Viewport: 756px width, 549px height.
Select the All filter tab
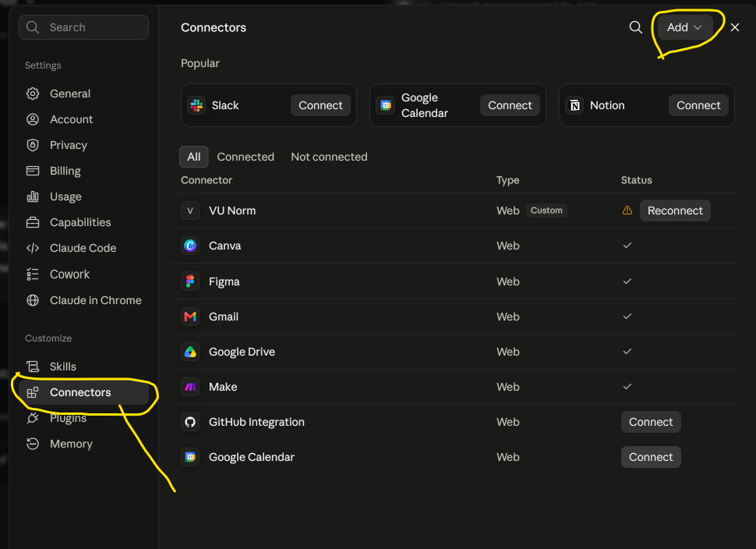[x=194, y=157]
